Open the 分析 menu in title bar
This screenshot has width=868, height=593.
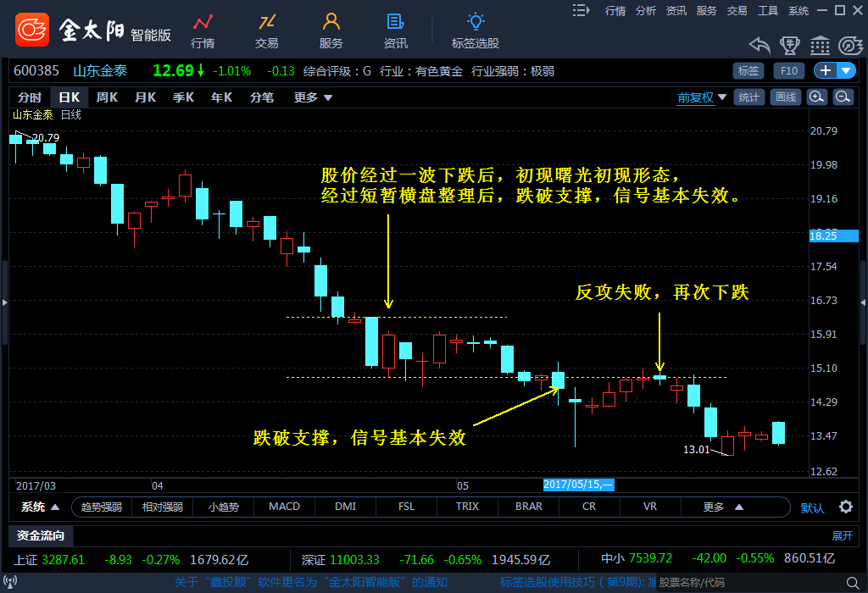point(646,10)
